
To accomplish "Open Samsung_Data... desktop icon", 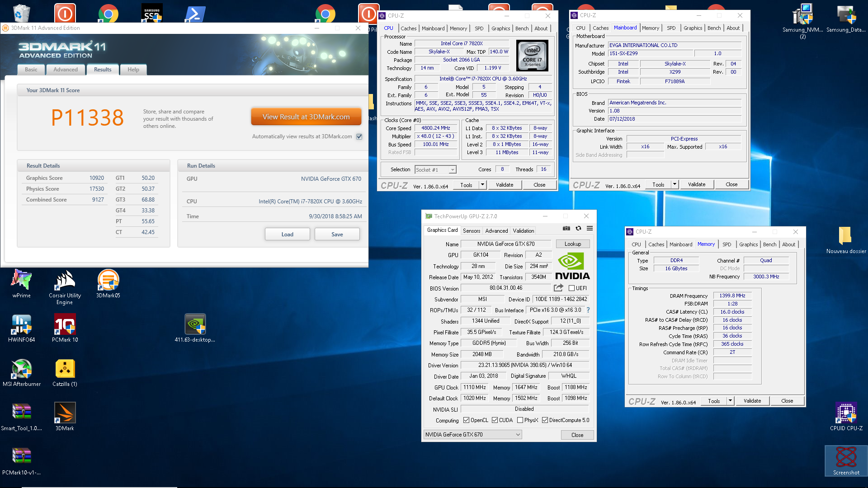I will (846, 19).
